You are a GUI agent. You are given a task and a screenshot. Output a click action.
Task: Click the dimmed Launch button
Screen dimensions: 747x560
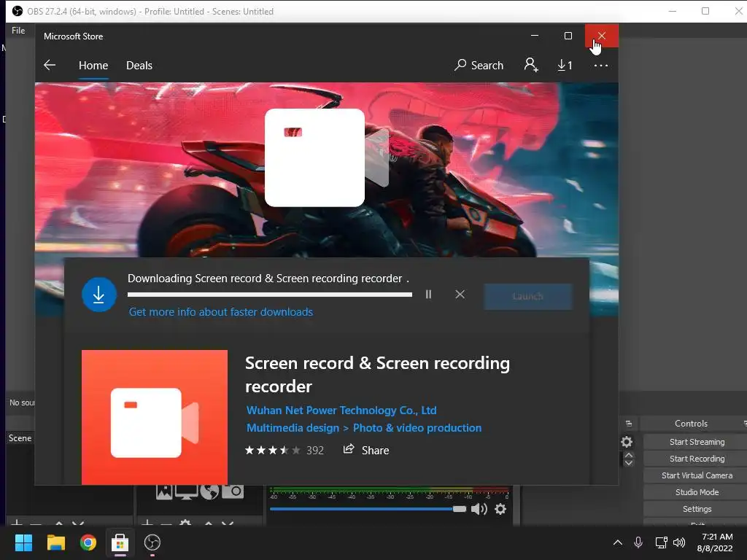coord(528,296)
